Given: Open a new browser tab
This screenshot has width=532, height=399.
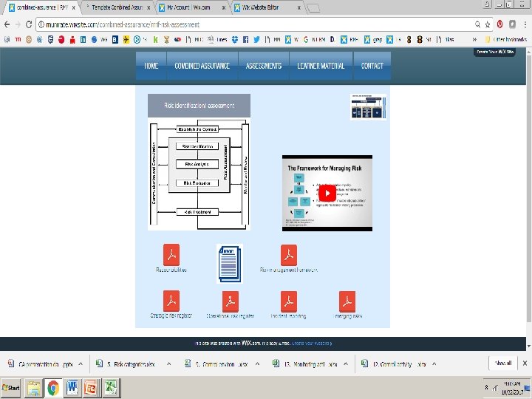Looking at the screenshot, I should [313, 8].
